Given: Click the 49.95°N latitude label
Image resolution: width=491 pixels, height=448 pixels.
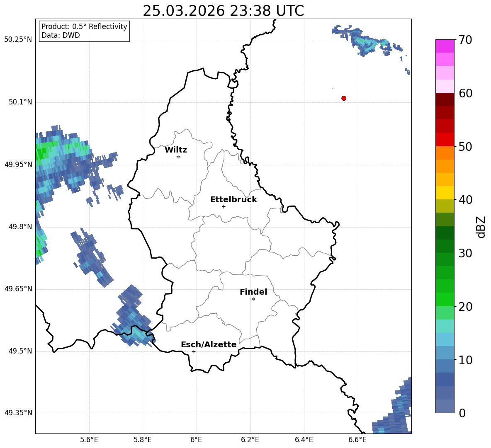Looking at the screenshot, I should coord(18,164).
